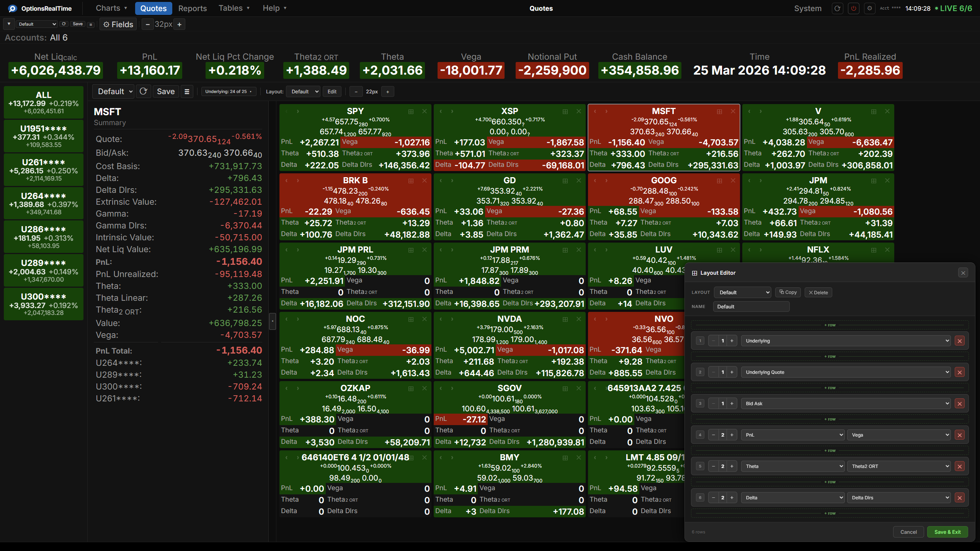Open system settings gear at top right

(x=869, y=8)
